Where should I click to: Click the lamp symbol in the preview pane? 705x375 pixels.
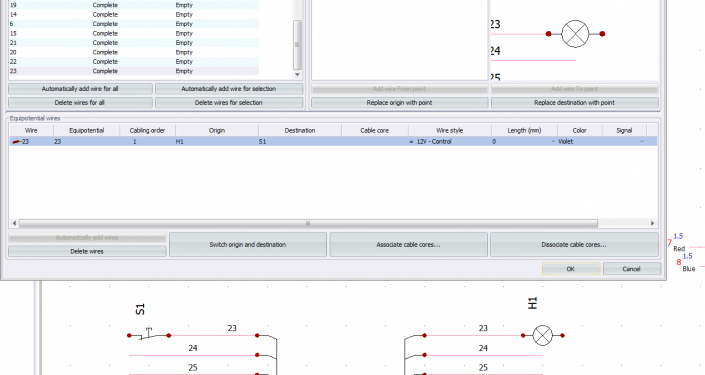[x=575, y=34]
